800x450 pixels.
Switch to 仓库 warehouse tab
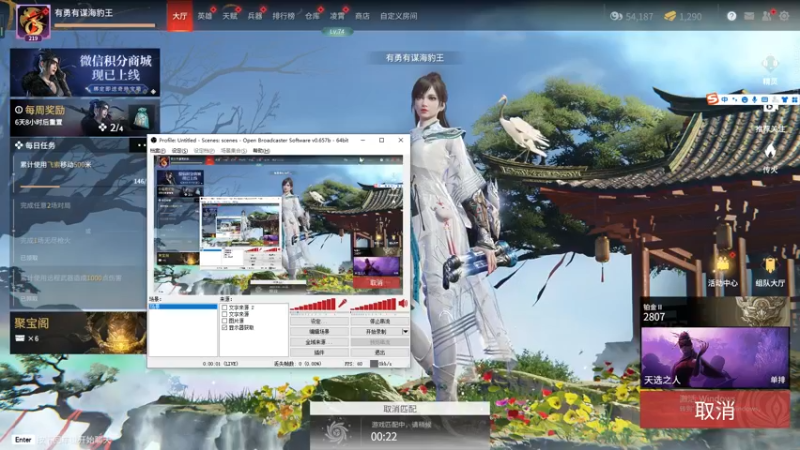[312, 16]
